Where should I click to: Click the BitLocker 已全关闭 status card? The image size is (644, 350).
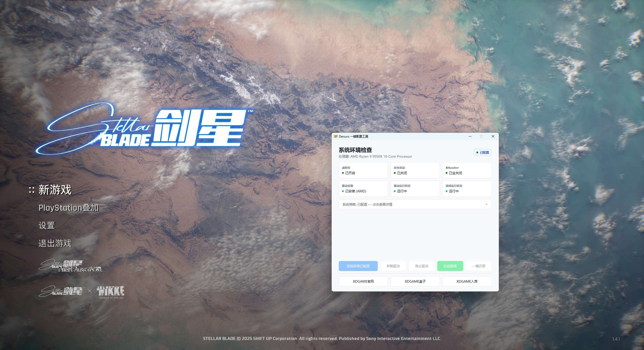coord(467,170)
